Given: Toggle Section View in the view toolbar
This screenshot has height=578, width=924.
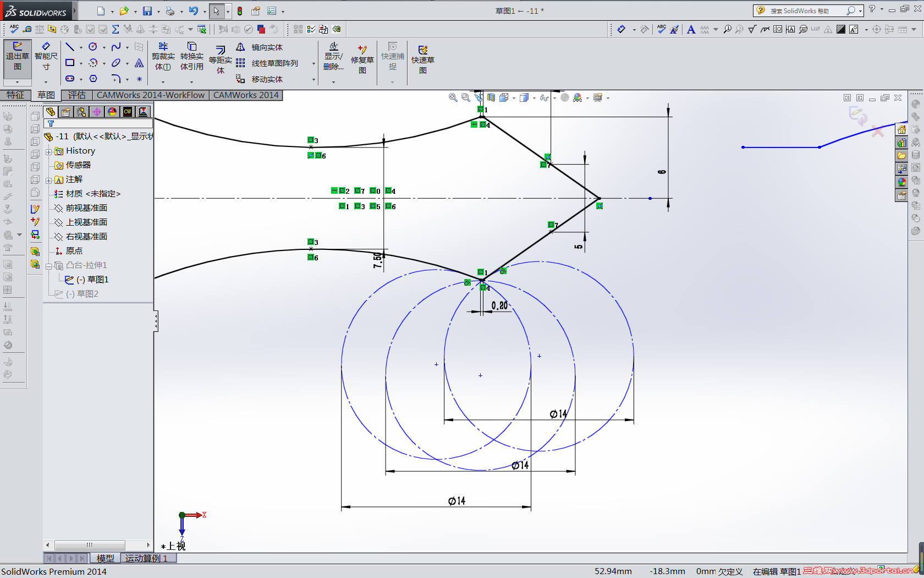Looking at the screenshot, I should click(x=491, y=97).
